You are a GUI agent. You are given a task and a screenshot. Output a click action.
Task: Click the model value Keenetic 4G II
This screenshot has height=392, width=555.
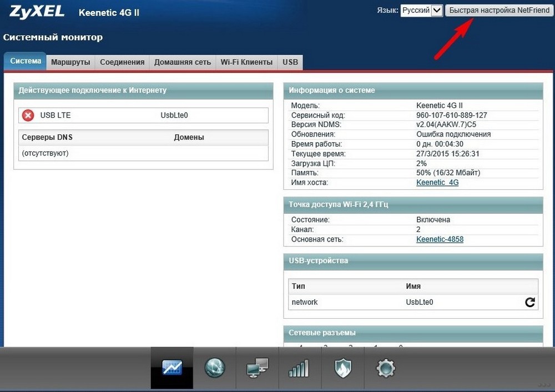[439, 105]
